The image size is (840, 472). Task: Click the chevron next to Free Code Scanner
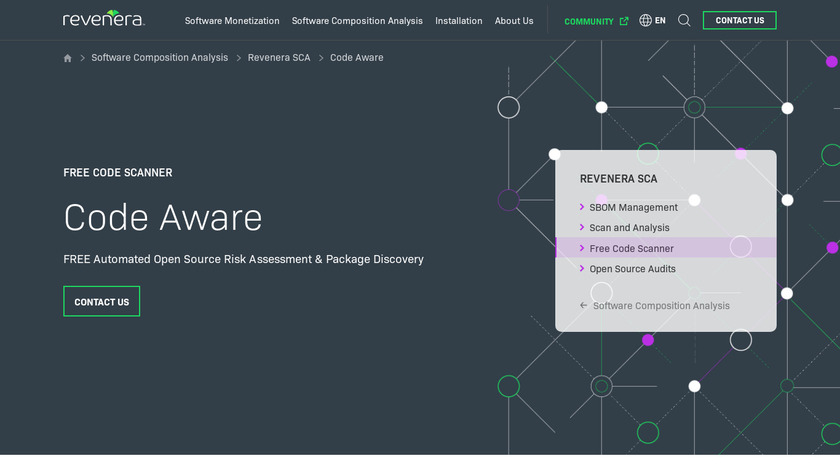tap(582, 248)
